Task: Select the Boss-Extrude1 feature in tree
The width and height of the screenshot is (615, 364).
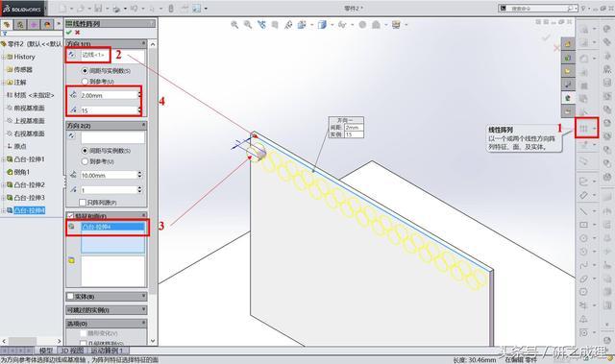Action: 30,159
